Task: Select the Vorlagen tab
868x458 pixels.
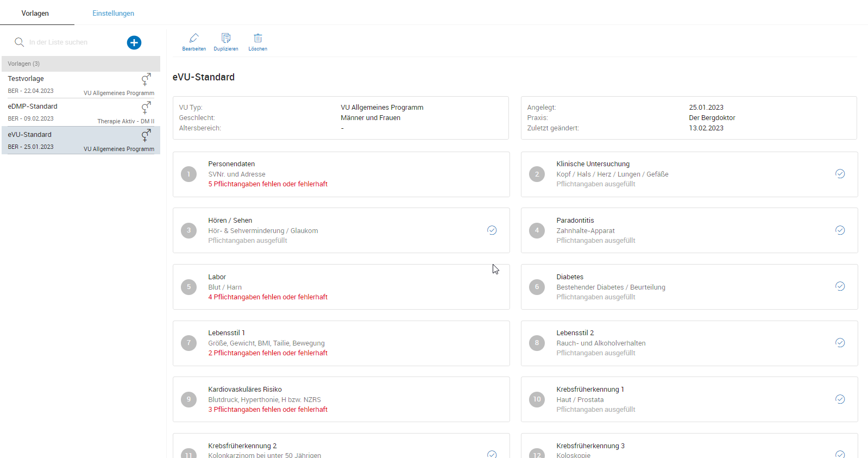Action: coord(35,13)
